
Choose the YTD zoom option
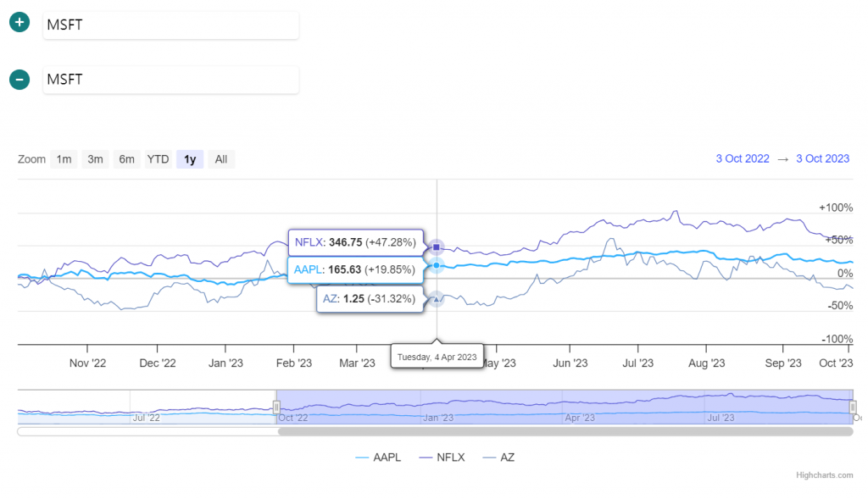158,159
